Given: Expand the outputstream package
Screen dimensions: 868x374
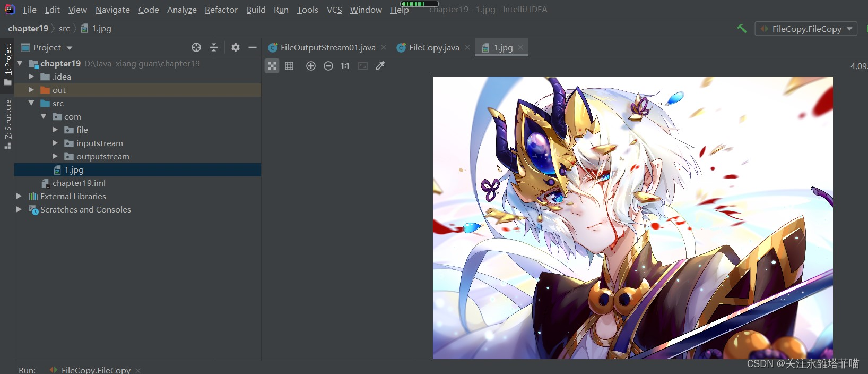Looking at the screenshot, I should 55,156.
